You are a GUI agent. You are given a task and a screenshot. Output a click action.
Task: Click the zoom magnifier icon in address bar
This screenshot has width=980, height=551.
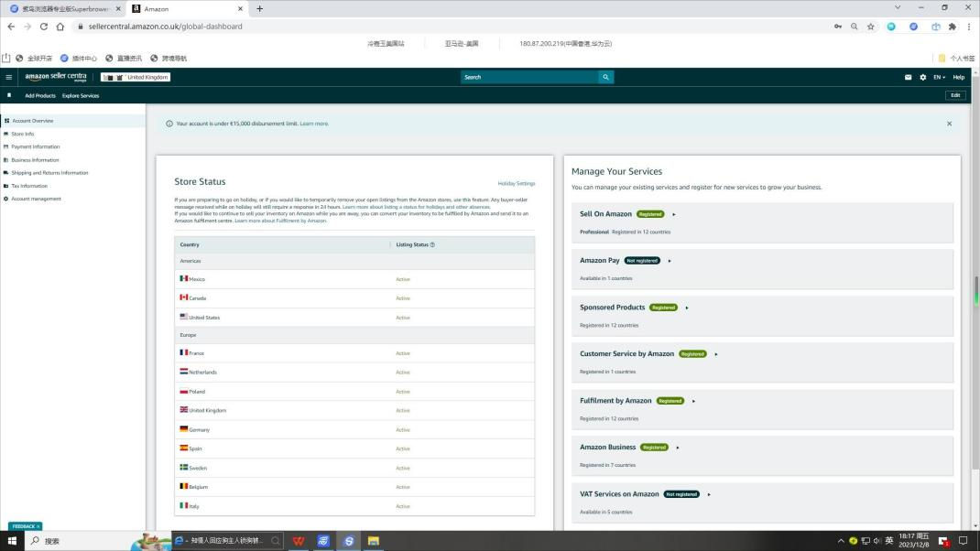coord(855,27)
